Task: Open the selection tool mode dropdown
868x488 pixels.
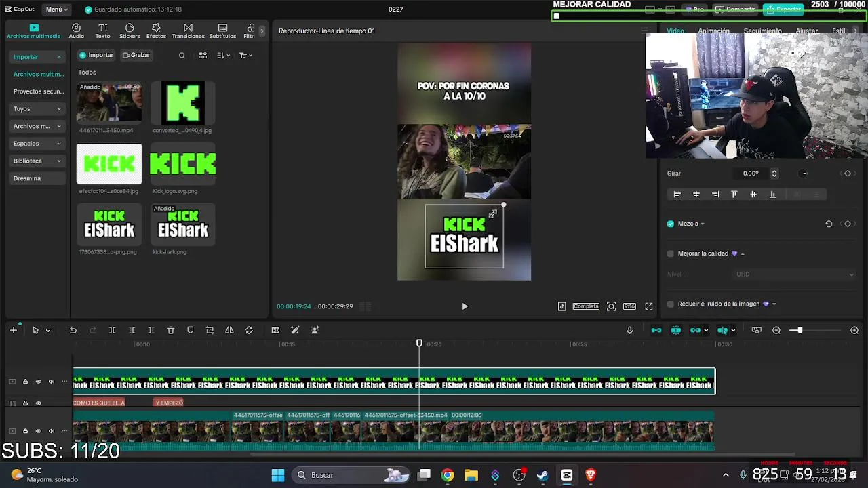Action: click(x=47, y=331)
